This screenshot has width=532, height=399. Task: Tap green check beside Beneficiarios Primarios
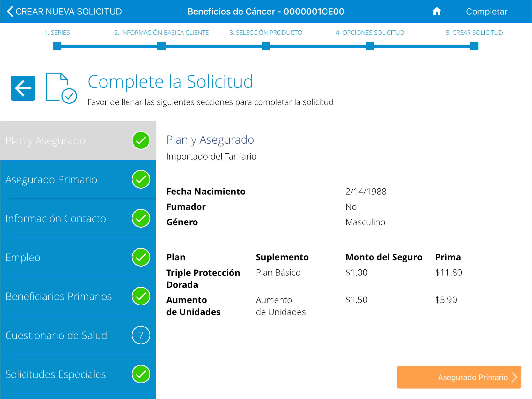141,296
